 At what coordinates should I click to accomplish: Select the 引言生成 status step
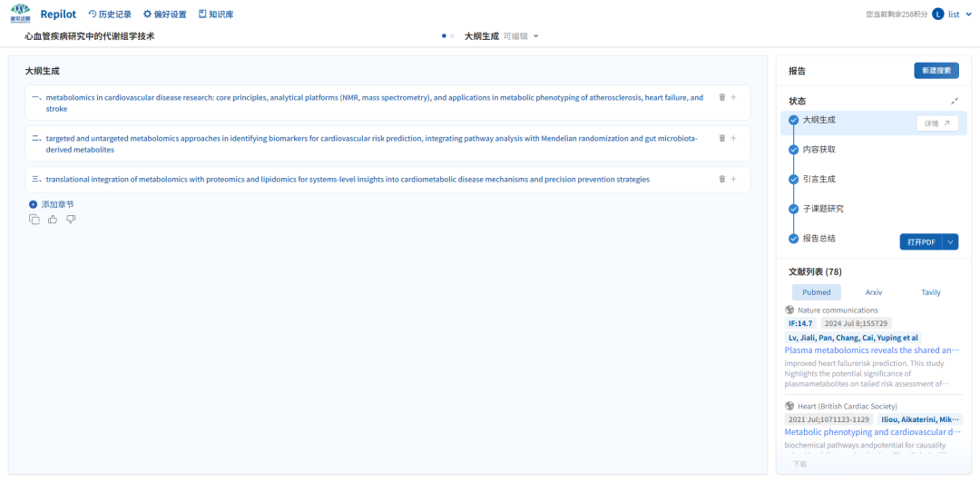point(818,179)
